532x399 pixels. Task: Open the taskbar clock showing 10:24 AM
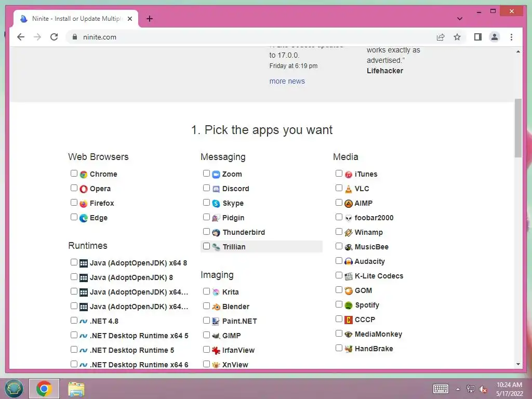click(x=509, y=389)
